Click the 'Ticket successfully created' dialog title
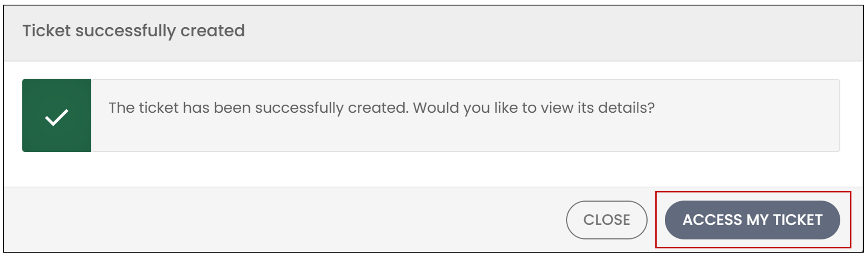The width and height of the screenshot is (868, 259). pyautogui.click(x=134, y=31)
